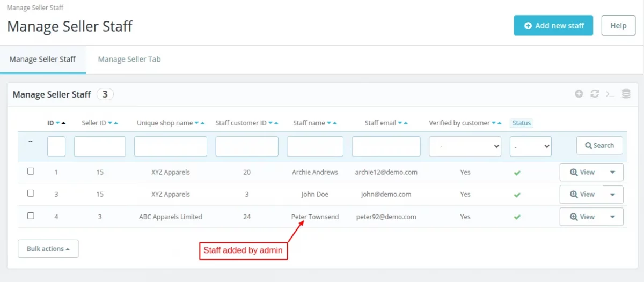This screenshot has width=644, height=282.
Task: Expand actions arrow for Archie Andrews
Action: 612,173
